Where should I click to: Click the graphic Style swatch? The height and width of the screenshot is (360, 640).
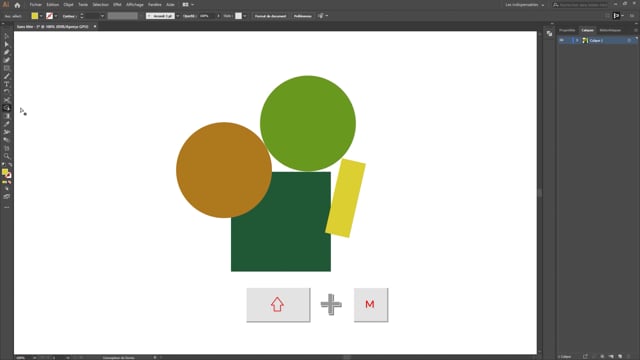pos(238,16)
